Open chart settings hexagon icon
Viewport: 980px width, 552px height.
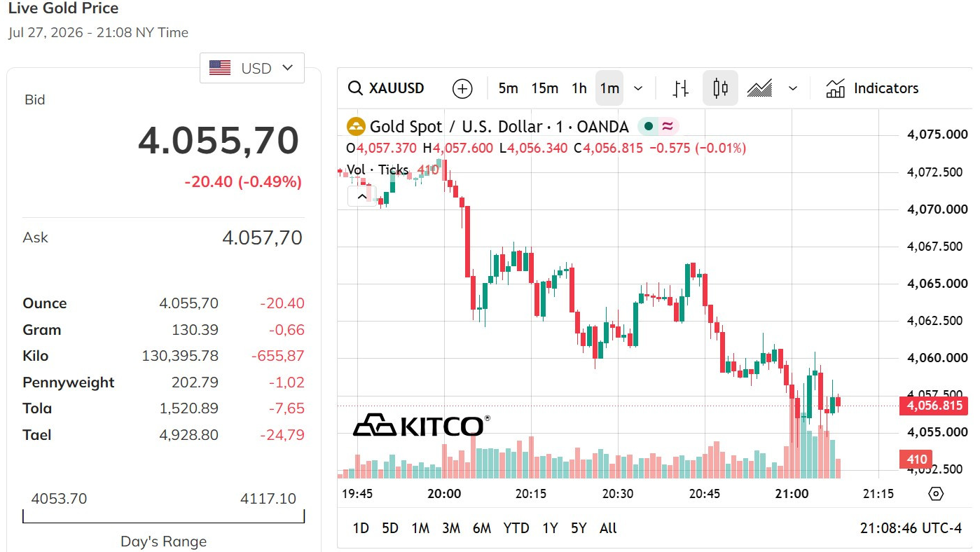click(x=936, y=494)
